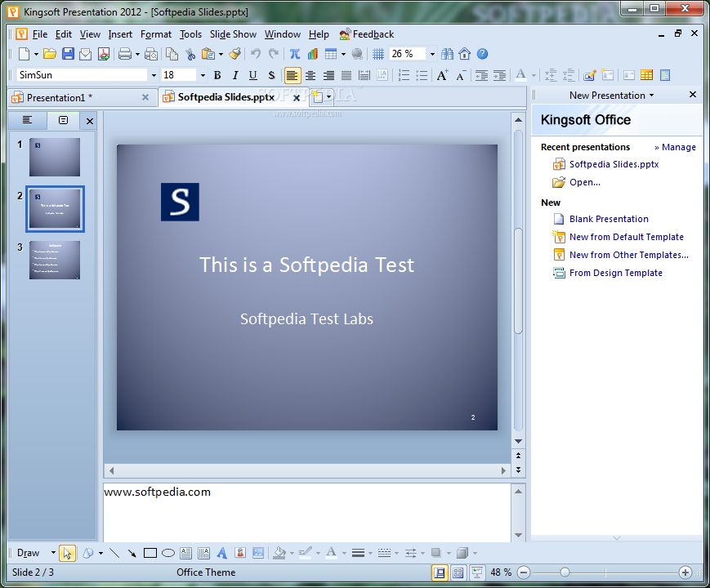Click the Undo arrow icon

coord(256,55)
